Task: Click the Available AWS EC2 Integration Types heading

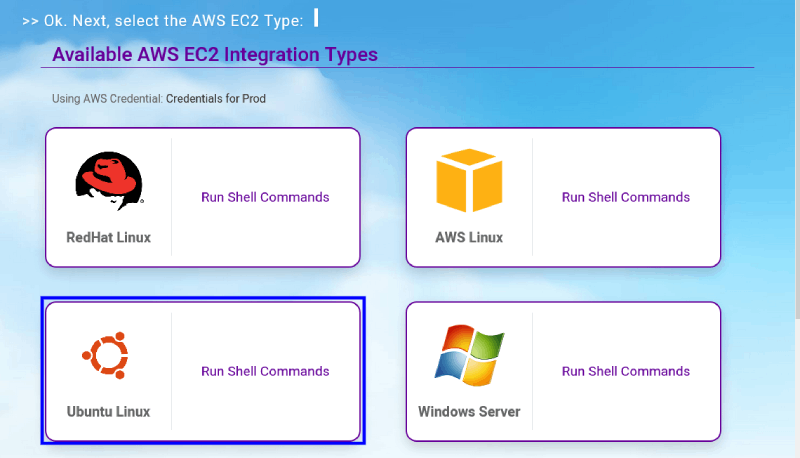Action: (215, 54)
